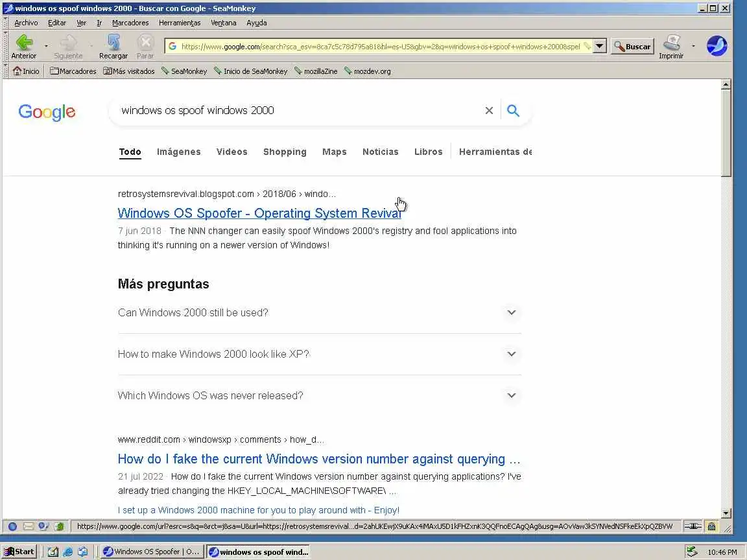Open Herramientas de búsqueda options

point(495,152)
